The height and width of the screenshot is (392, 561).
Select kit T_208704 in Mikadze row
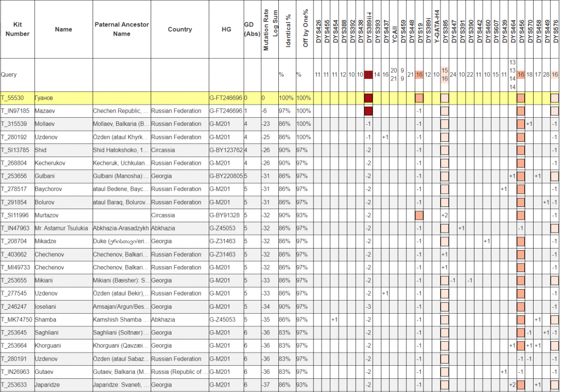point(14,241)
